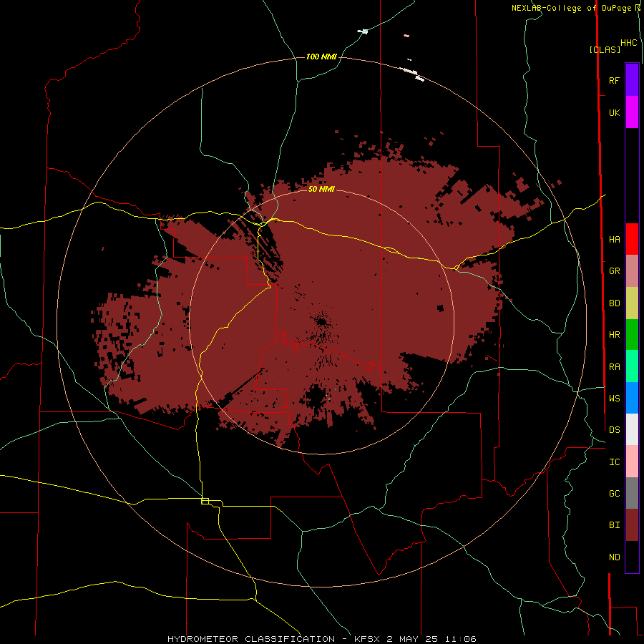Click the HA red legend swatch
644x644 pixels.
point(632,239)
